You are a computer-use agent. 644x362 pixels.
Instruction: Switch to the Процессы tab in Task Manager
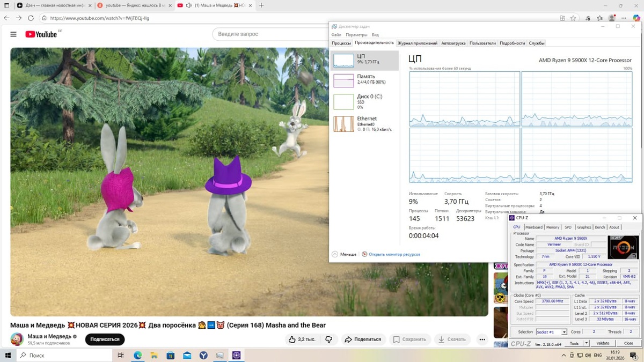coord(341,43)
